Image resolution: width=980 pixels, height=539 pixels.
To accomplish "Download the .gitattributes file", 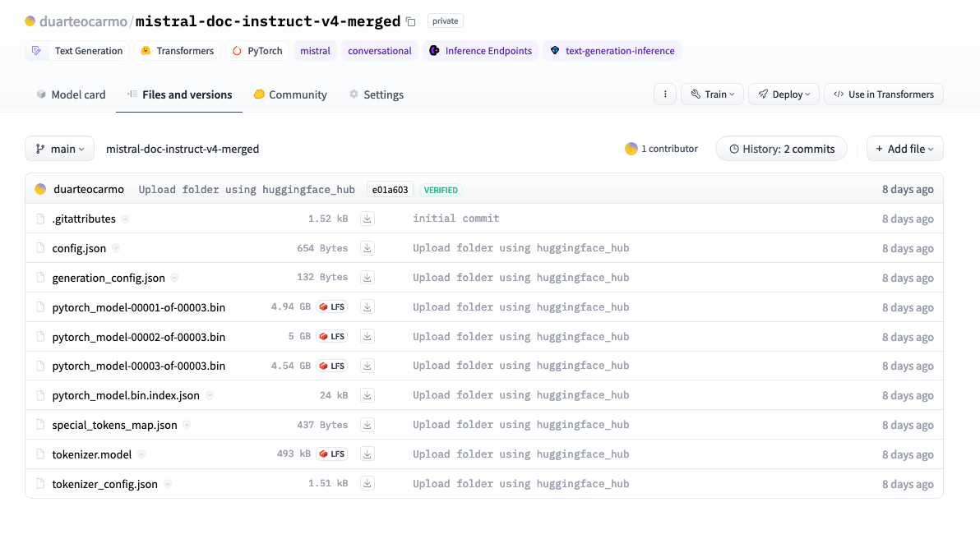I will (367, 219).
